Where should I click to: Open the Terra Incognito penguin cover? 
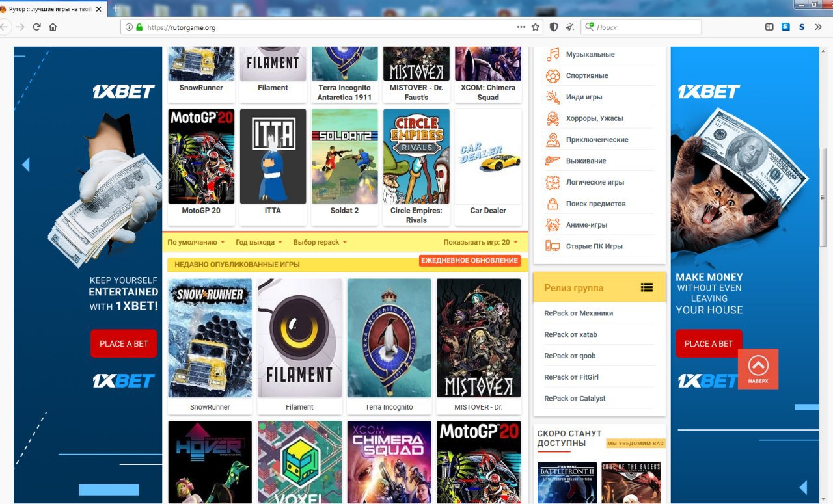coord(389,338)
